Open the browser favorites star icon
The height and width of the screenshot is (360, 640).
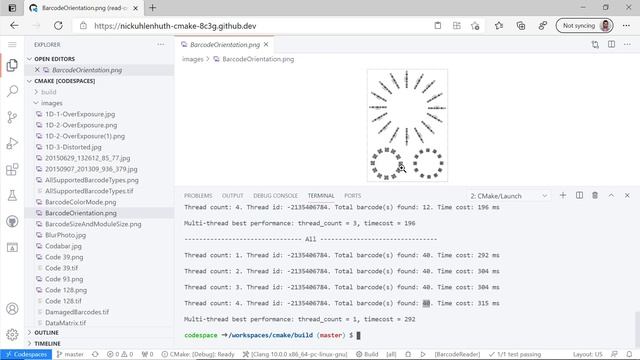point(499,26)
